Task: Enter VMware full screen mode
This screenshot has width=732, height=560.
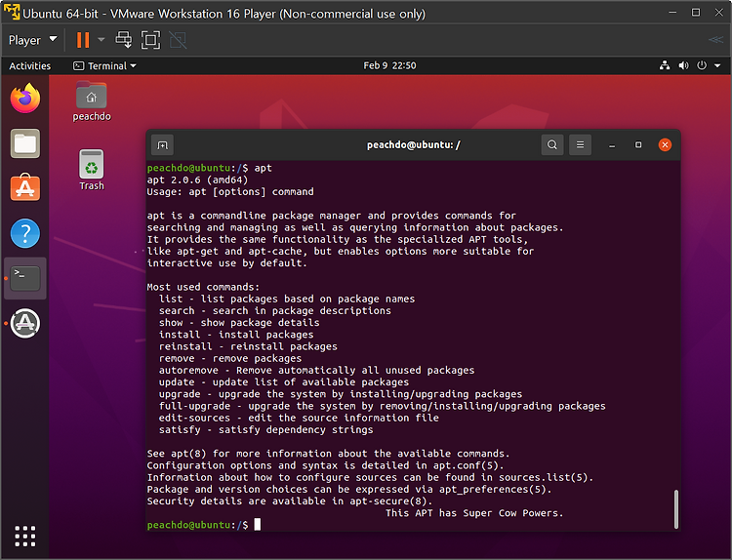Action: click(150, 40)
